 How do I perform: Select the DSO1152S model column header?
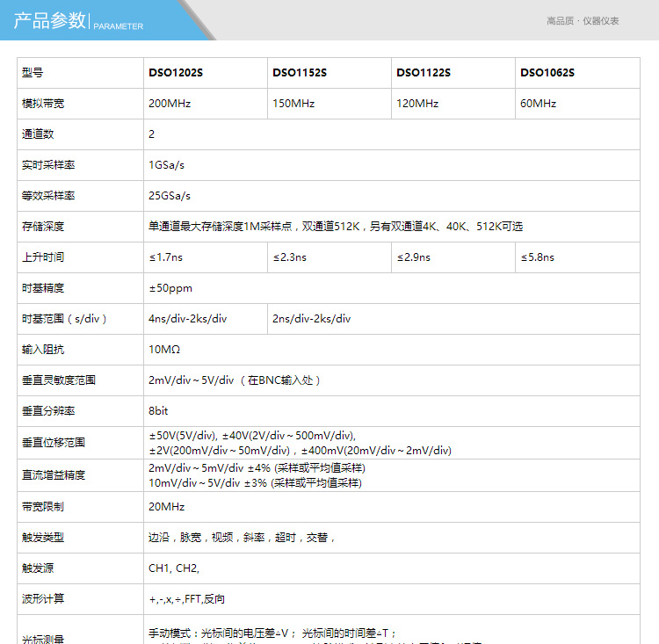(x=300, y=73)
